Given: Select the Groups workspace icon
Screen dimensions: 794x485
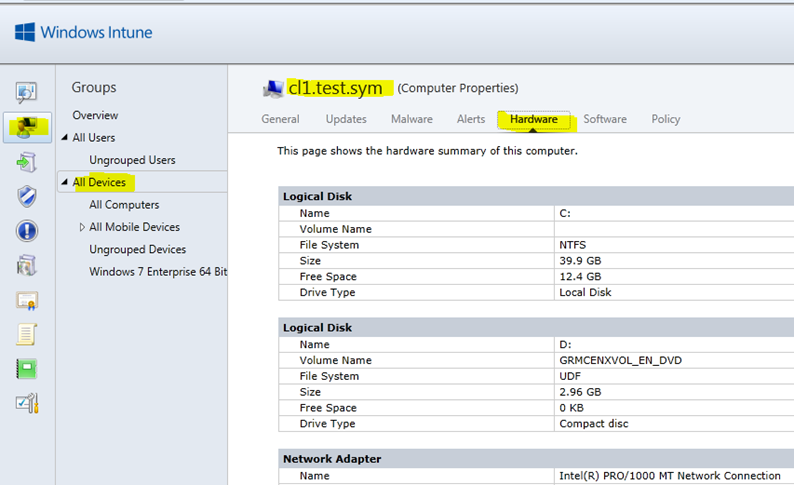Looking at the screenshot, I should tap(27, 127).
